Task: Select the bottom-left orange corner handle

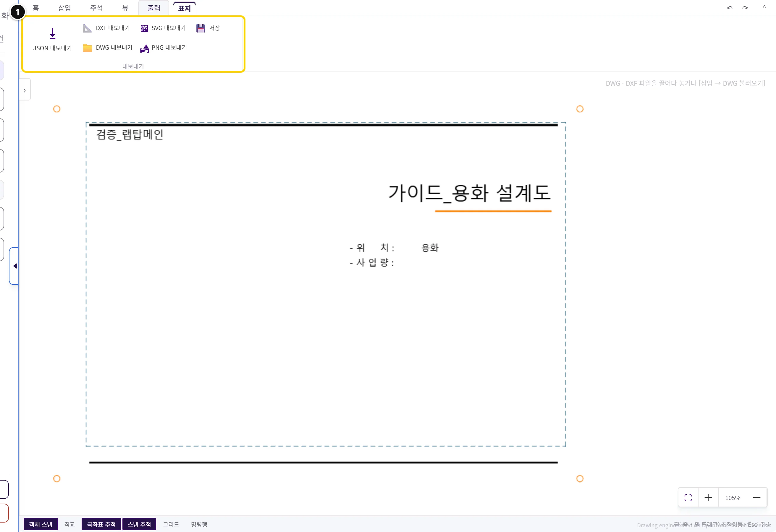Action: coord(57,478)
